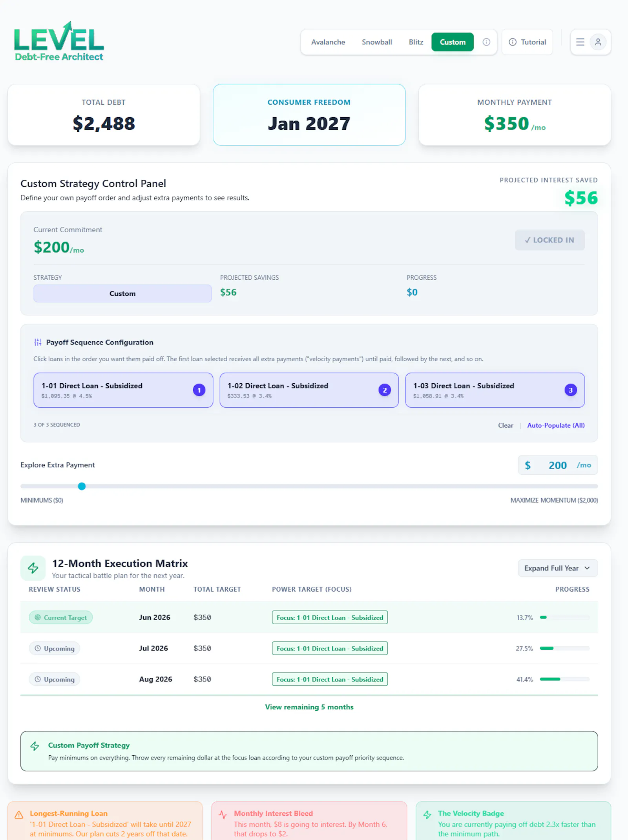This screenshot has width=628, height=840.
Task: Open the strategy info icon beside Custom
Action: [x=486, y=42]
